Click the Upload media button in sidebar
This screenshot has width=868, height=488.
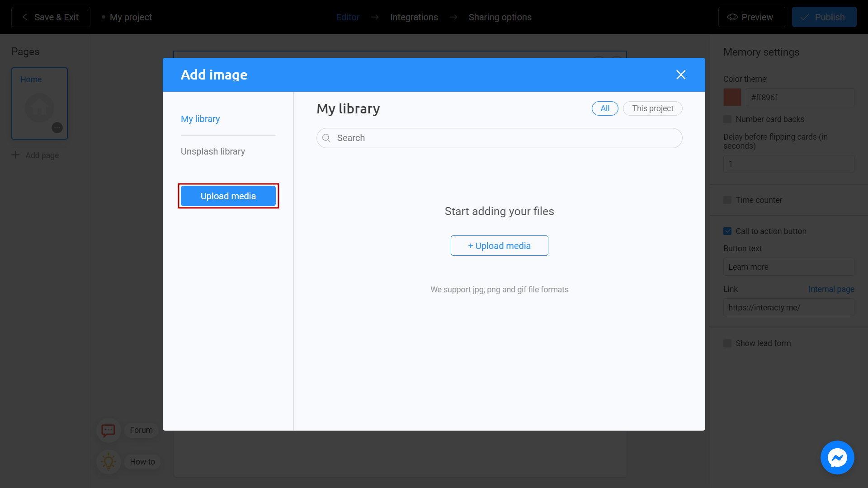point(228,196)
